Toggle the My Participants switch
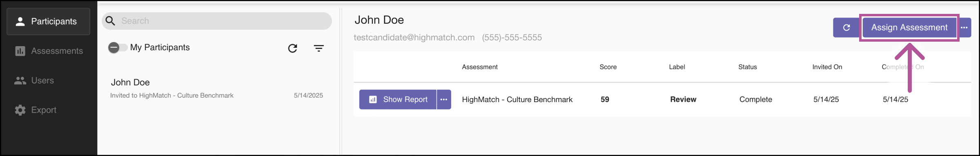 118,48
